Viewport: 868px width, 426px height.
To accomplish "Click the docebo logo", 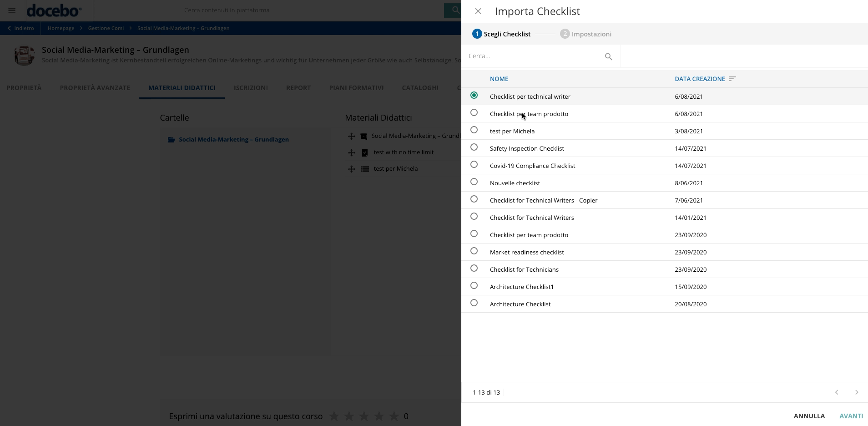I will click(55, 10).
